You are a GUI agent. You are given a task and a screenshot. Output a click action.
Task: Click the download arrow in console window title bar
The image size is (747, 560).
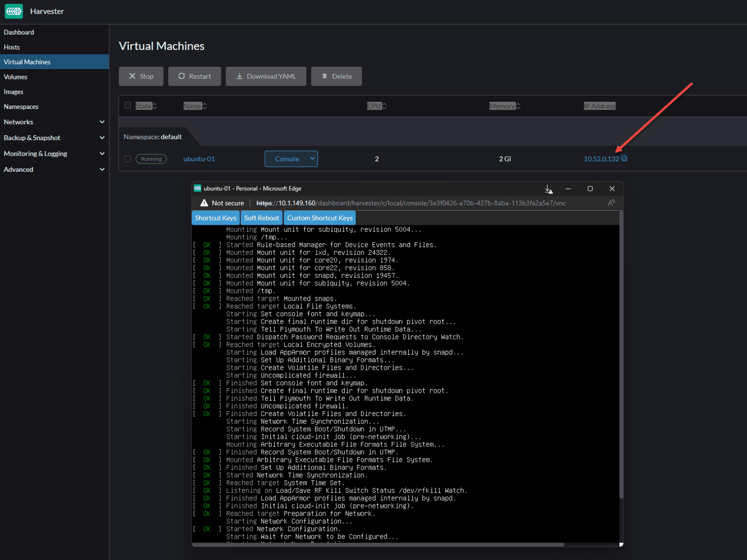coord(548,189)
